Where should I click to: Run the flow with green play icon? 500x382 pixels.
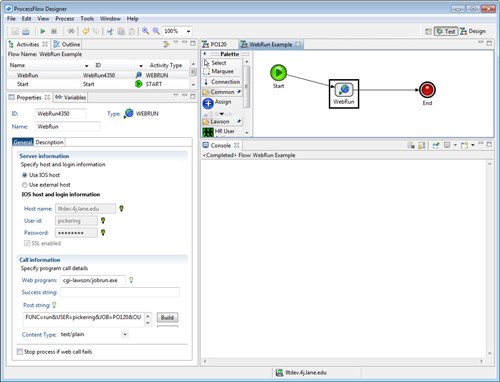(43, 31)
